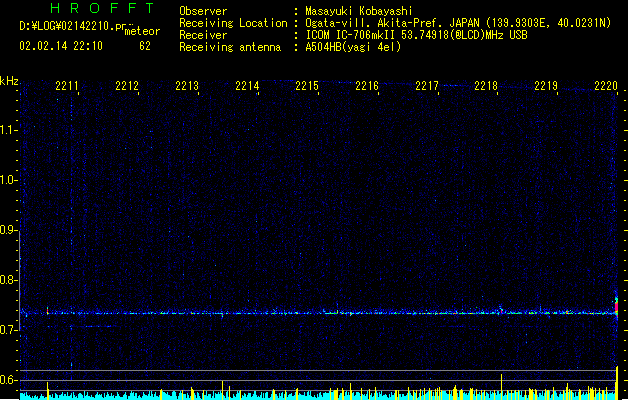Click the 1.0 kHz axis label
This screenshot has height=400, width=629.
pos(8,180)
